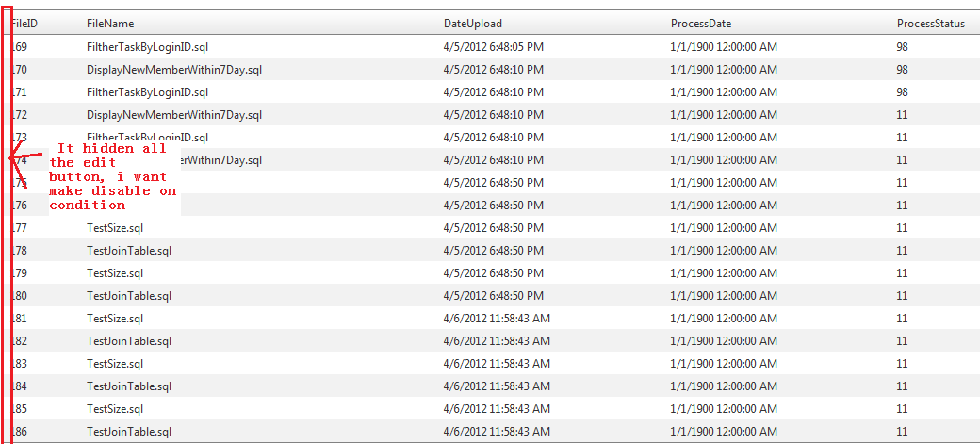The width and height of the screenshot is (980, 444).
Task: Select DateUpload cell of row 184
Action: tap(497, 386)
